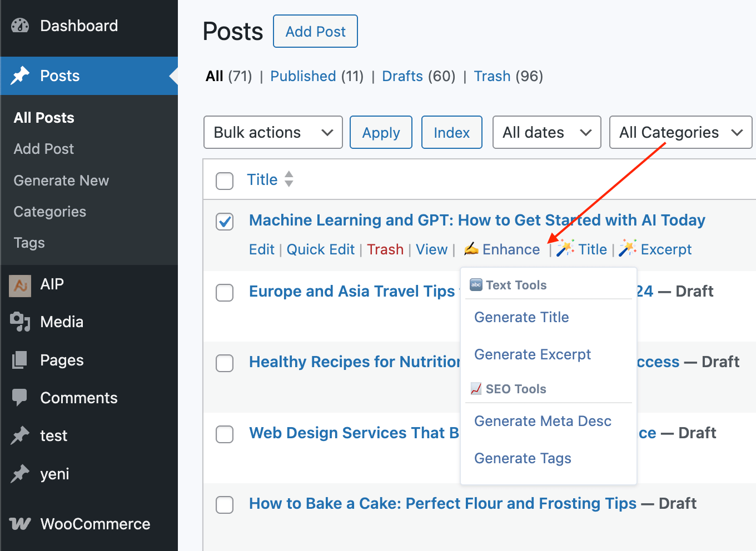Check the Europe and Asia Travel Tips checkbox
Screen dimensions: 756x551
(x=225, y=292)
